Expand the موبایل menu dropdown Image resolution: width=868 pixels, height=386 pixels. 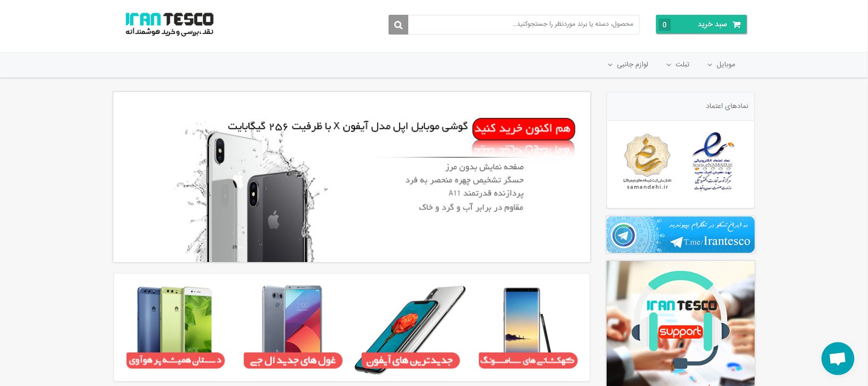coord(721,65)
